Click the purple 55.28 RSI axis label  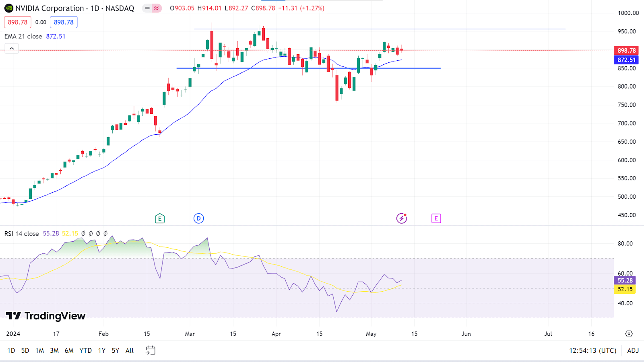tap(625, 280)
